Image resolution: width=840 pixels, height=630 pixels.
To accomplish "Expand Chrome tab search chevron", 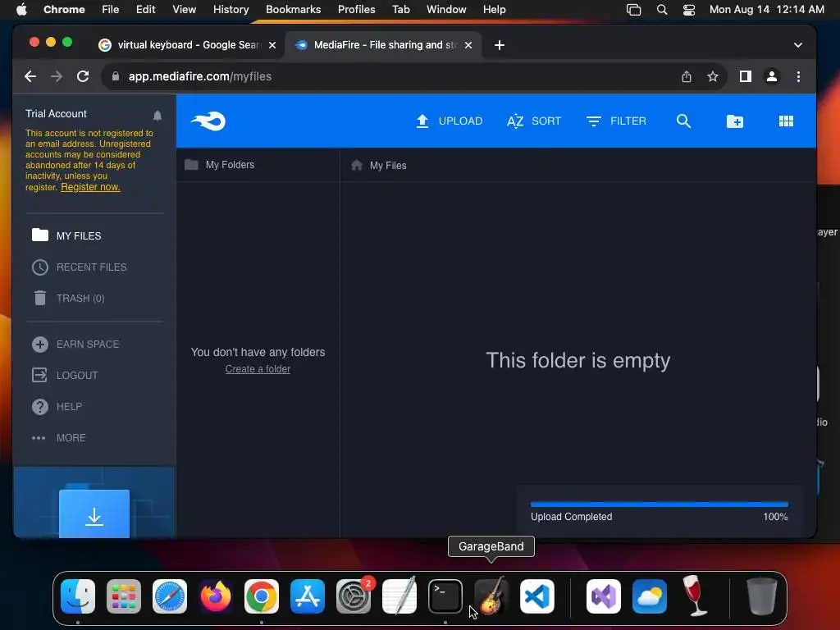I will 797,45.
